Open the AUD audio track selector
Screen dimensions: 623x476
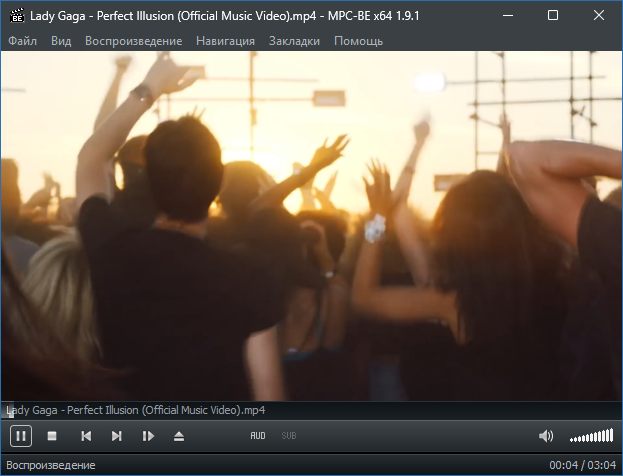pyautogui.click(x=258, y=436)
